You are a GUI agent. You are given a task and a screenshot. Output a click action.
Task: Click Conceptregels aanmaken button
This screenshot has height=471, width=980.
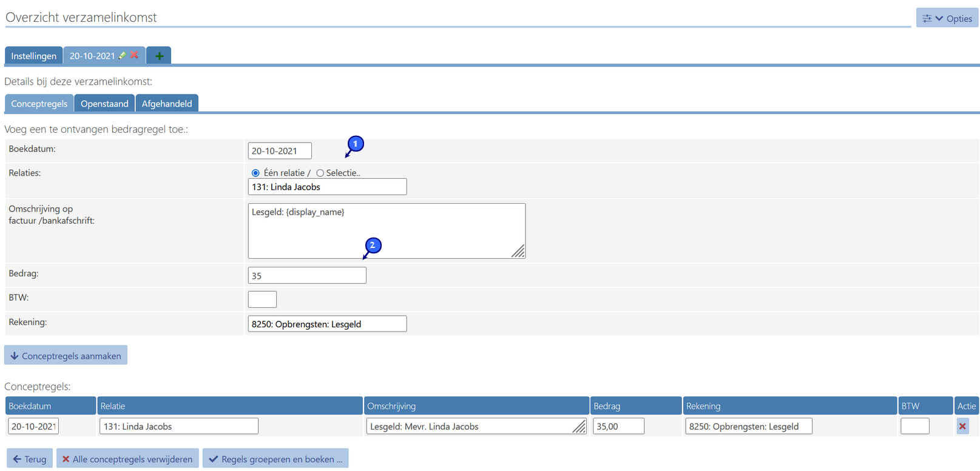[x=66, y=356]
